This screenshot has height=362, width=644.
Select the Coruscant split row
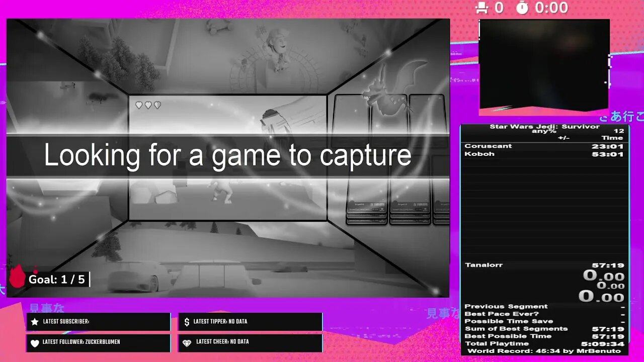tap(544, 146)
